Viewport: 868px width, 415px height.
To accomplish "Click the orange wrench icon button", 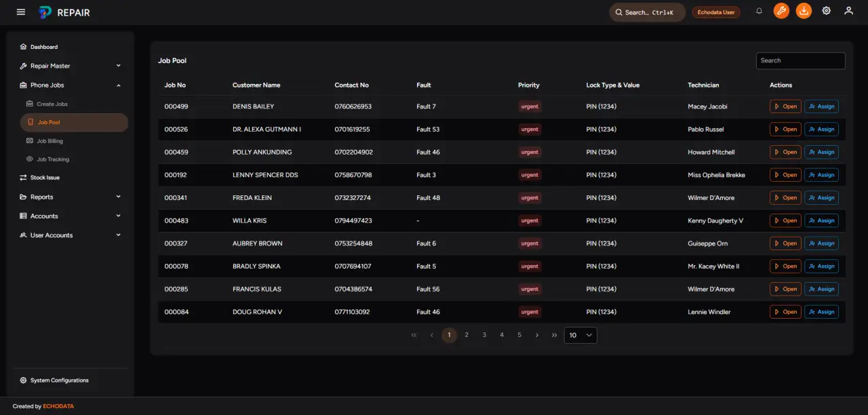I will pyautogui.click(x=781, y=11).
